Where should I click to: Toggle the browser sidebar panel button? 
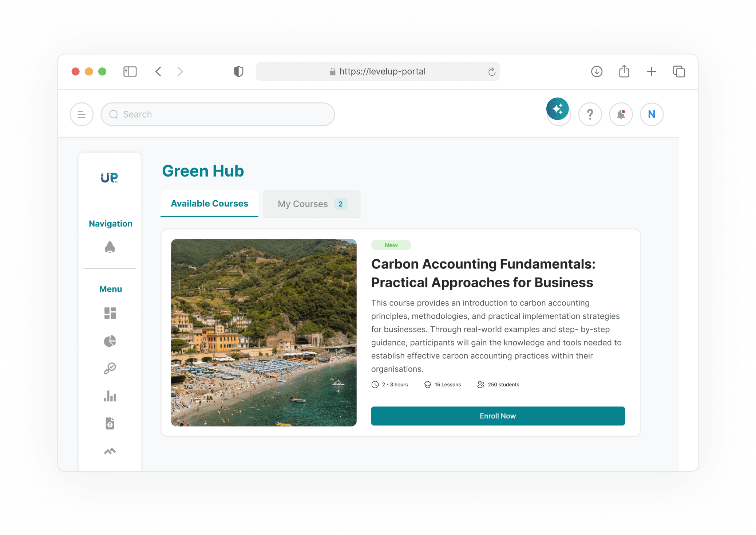[130, 71]
